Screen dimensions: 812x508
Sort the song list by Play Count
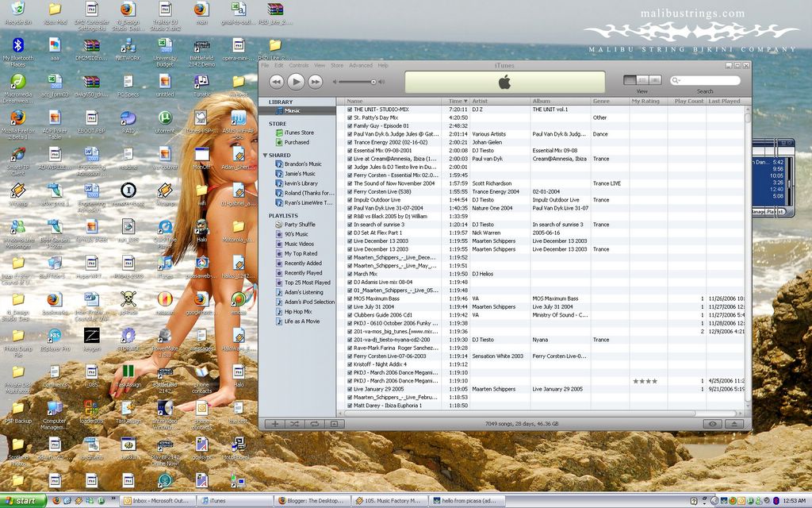point(687,101)
